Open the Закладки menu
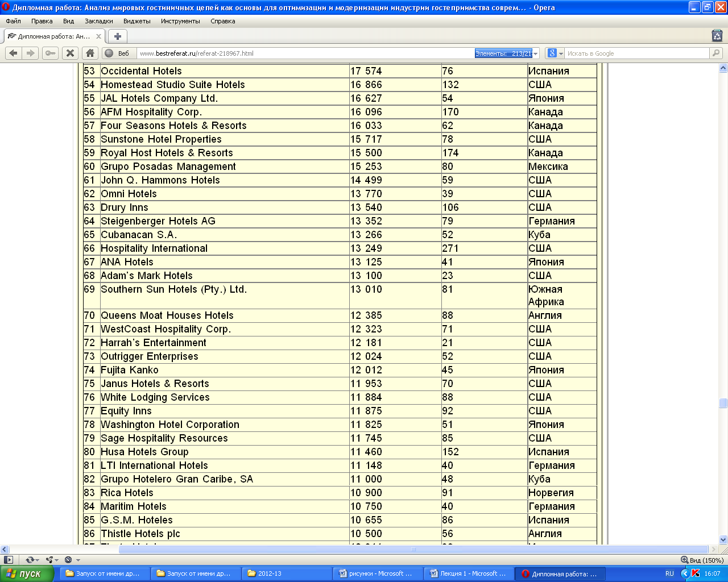This screenshot has width=728, height=582. tap(99, 21)
